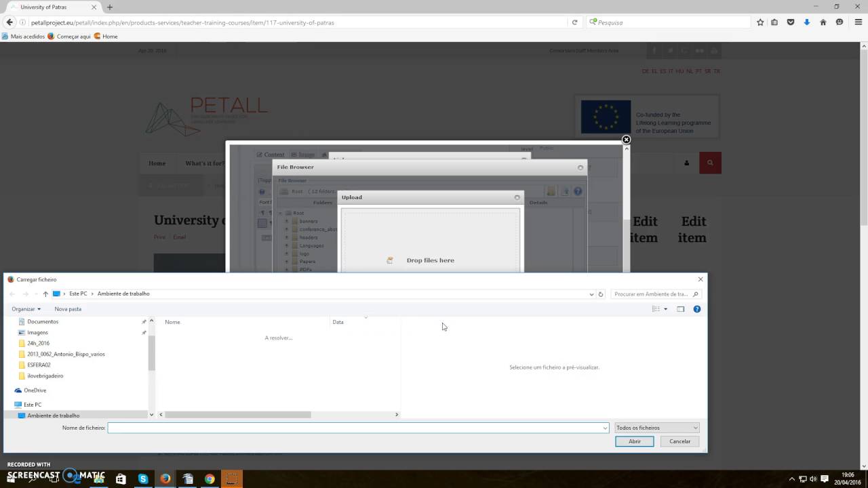Screen dimensions: 868x488
Task: Click scroll up arrow of navigation pane
Action: point(151,321)
